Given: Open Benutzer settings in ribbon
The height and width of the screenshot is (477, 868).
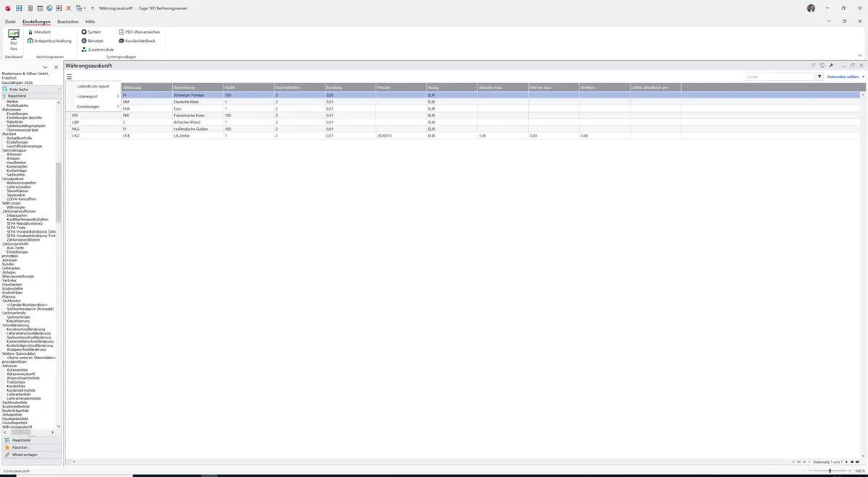Looking at the screenshot, I should pos(93,40).
